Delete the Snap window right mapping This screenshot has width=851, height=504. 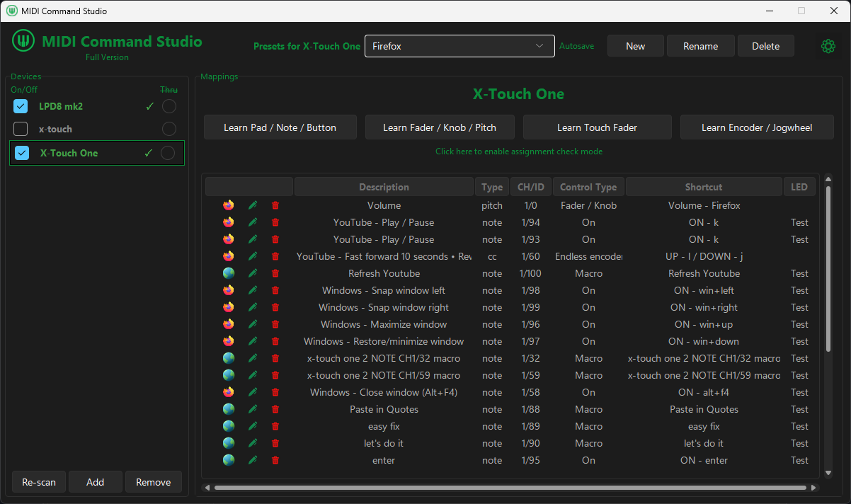pos(275,307)
